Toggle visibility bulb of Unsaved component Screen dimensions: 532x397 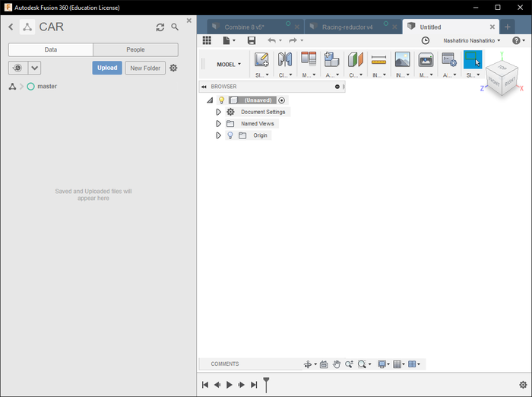coord(222,100)
